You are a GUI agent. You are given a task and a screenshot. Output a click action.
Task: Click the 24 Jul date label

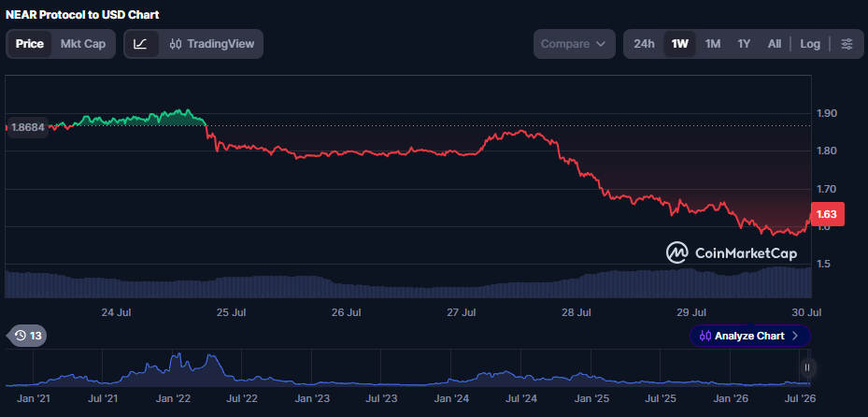pyautogui.click(x=116, y=312)
